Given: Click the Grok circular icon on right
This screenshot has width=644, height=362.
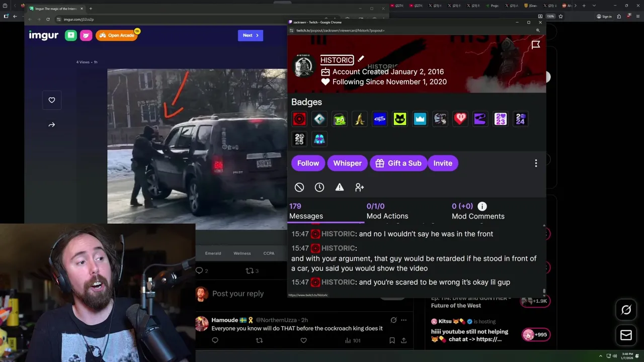Looking at the screenshot, I should tap(626, 310).
